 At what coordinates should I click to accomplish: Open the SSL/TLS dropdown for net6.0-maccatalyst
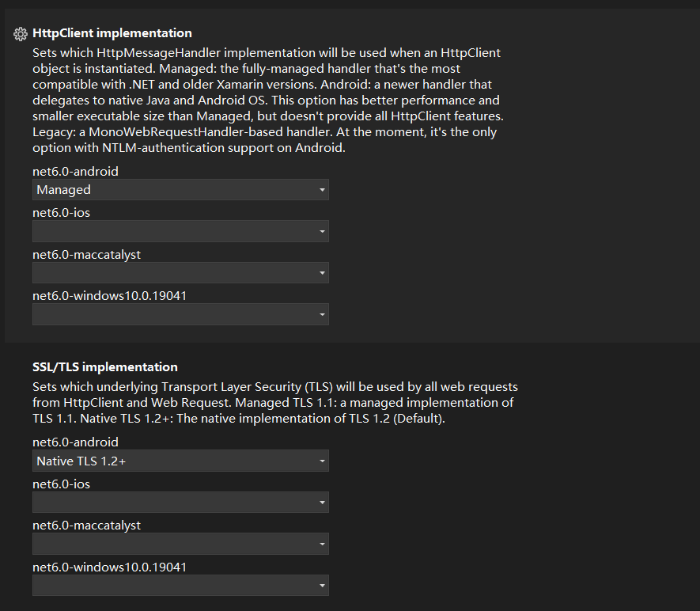pyautogui.click(x=180, y=544)
